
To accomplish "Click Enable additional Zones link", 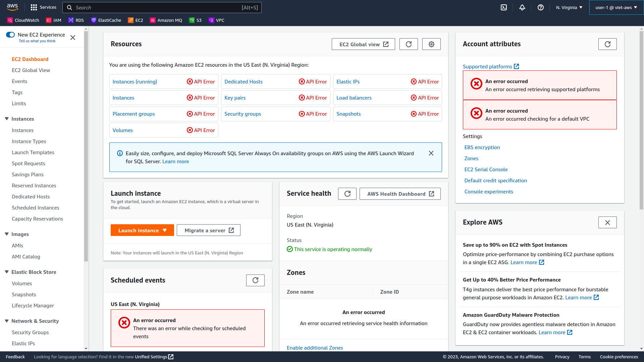I will [315, 348].
